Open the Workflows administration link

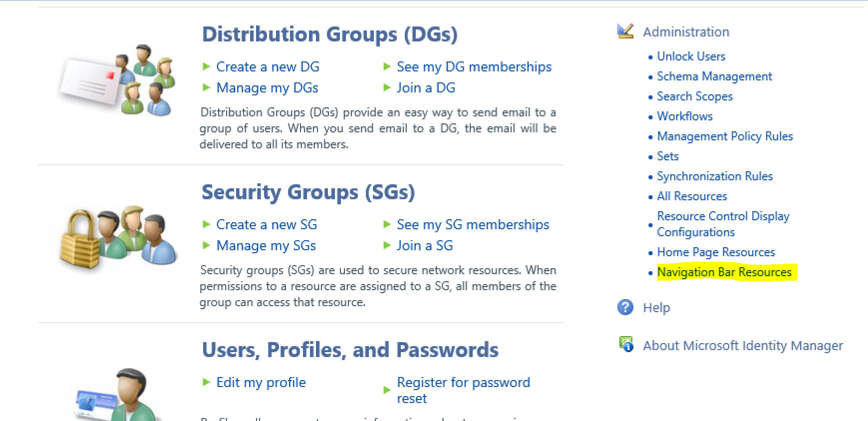[x=684, y=116]
